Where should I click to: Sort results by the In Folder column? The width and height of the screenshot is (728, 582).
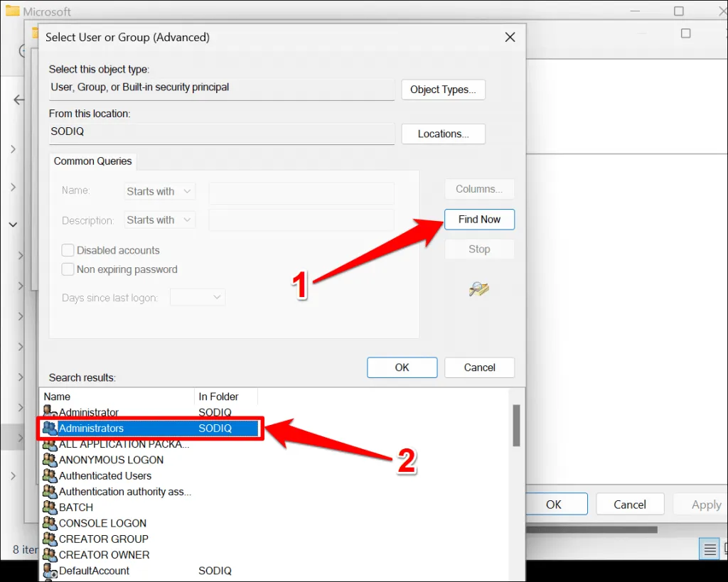point(225,397)
